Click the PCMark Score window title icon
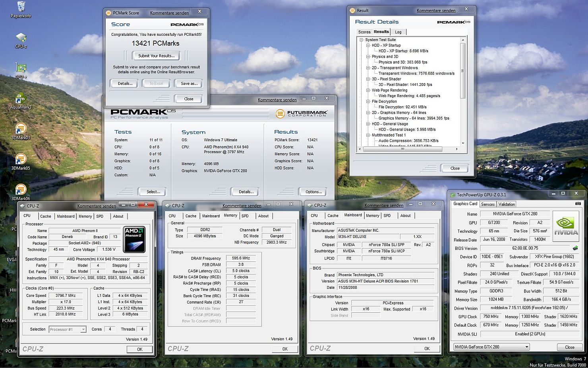 click(108, 13)
